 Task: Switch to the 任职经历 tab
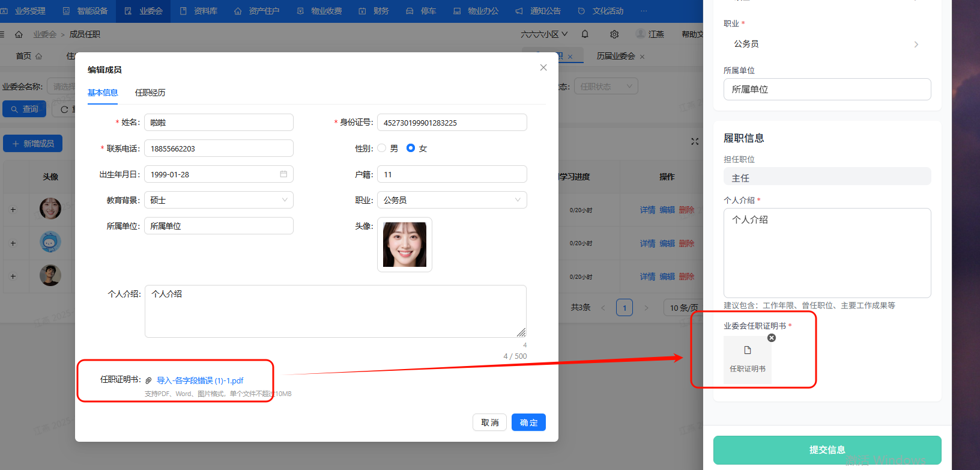pyautogui.click(x=150, y=93)
